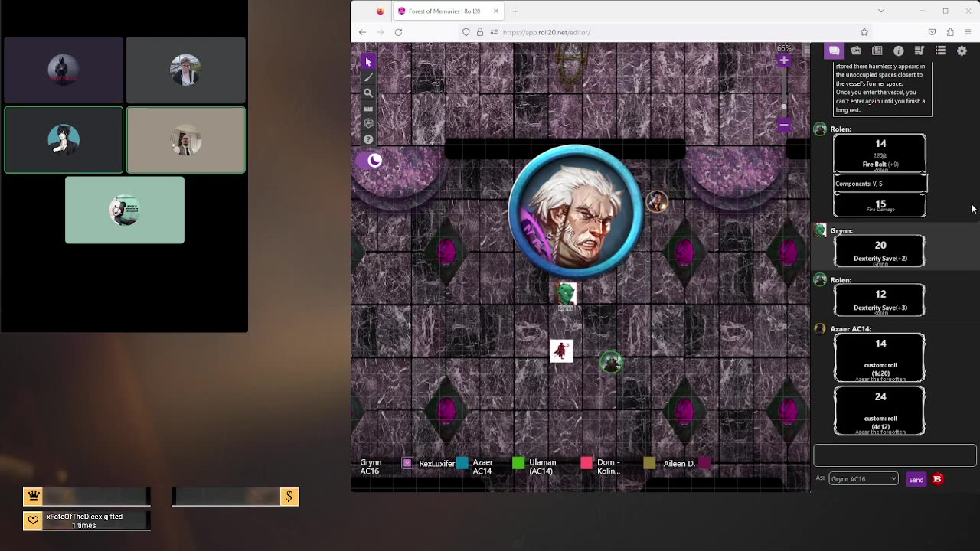This screenshot has height=551, width=980.
Task: Click the Send chat button
Action: pyautogui.click(x=916, y=479)
